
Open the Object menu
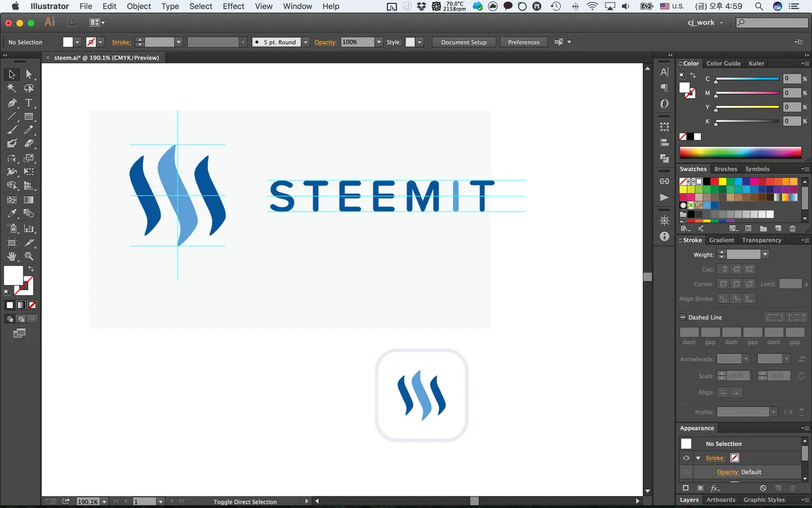coord(139,6)
